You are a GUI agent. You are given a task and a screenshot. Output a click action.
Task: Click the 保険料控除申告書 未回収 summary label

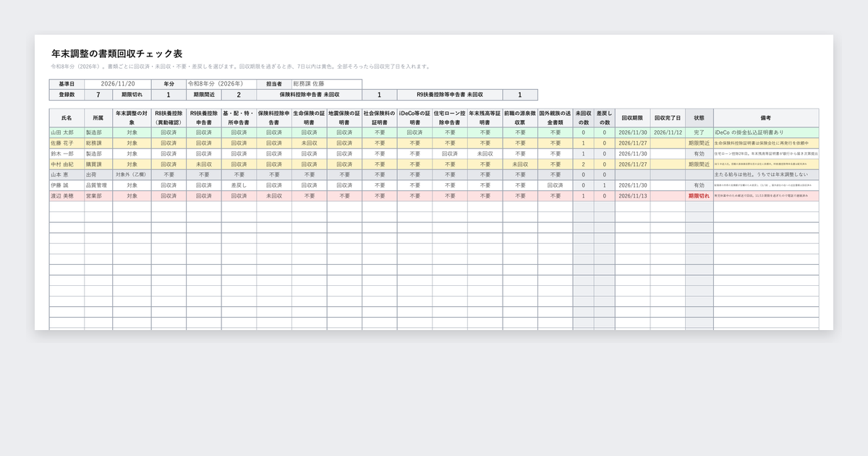coord(309,95)
